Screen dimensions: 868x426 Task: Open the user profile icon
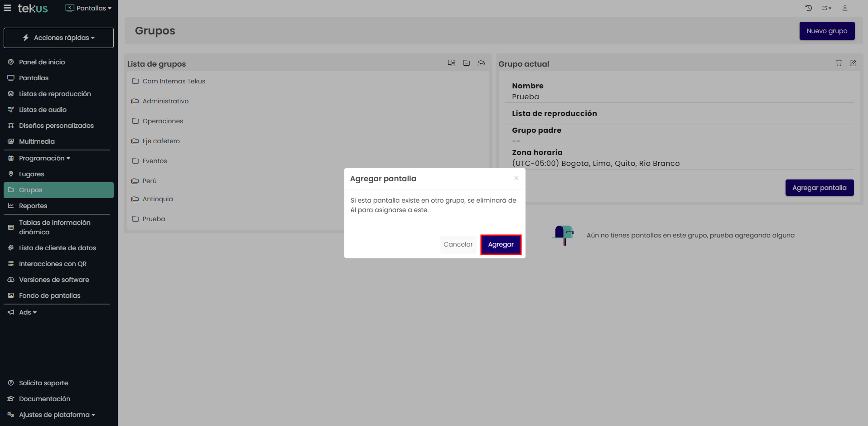tap(845, 8)
